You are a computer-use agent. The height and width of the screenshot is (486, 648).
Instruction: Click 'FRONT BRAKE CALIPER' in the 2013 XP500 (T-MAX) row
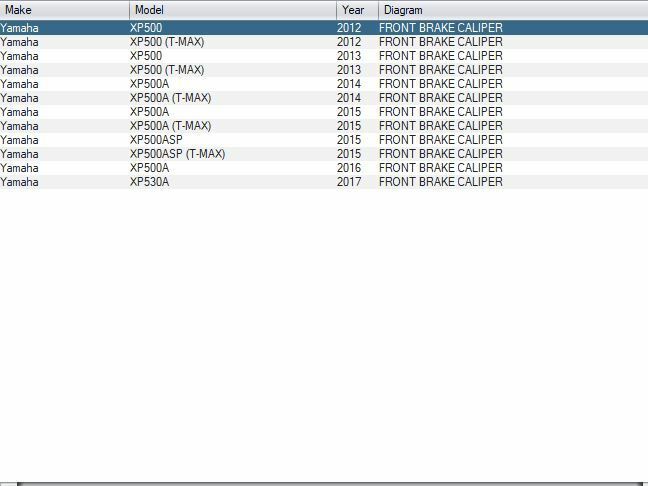pos(441,70)
